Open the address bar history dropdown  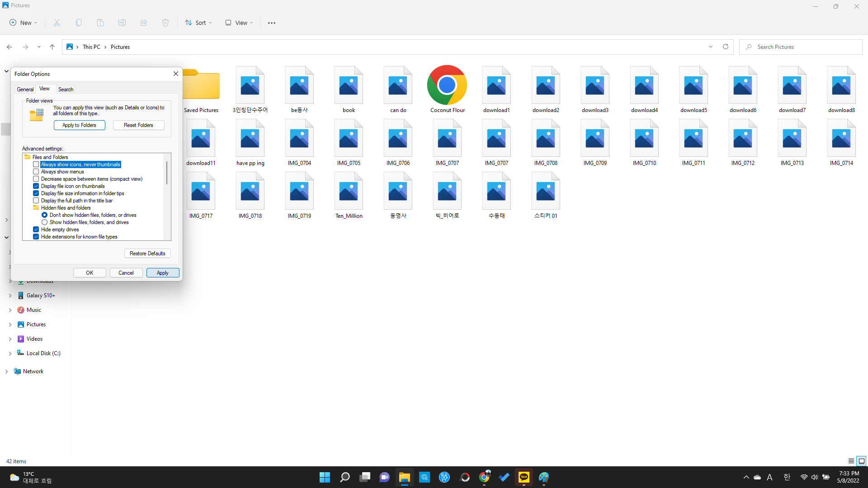(x=711, y=47)
